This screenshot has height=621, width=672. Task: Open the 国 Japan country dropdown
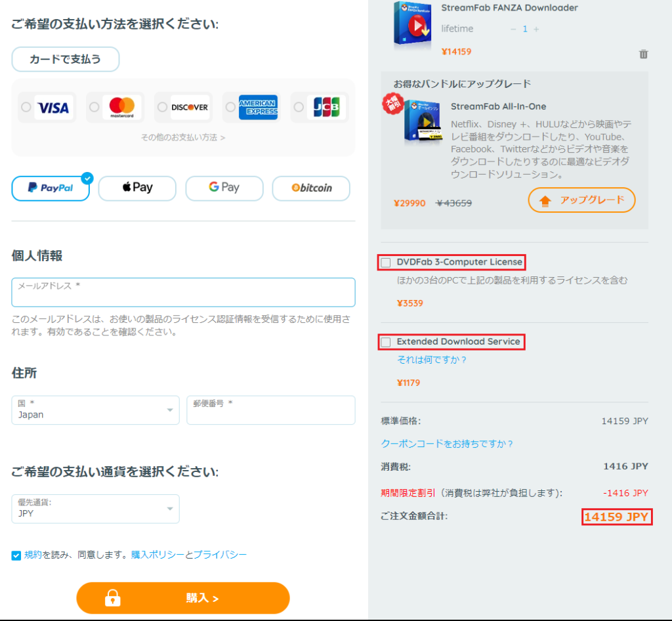pos(95,410)
